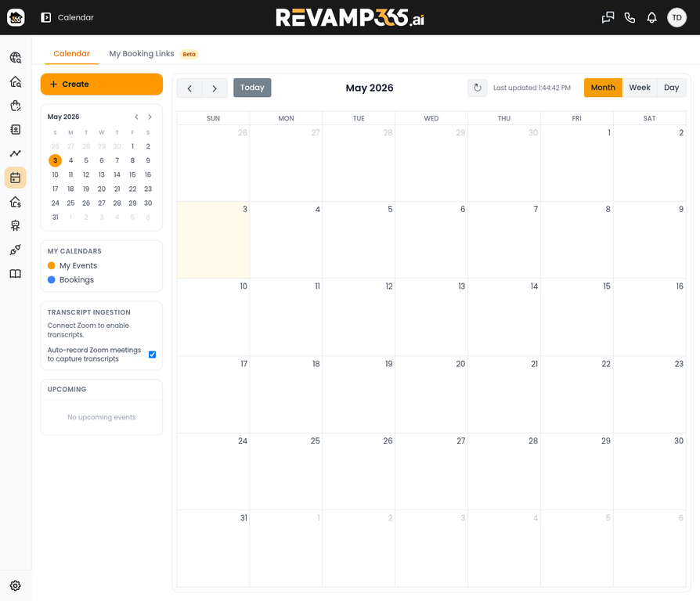Select day 31 in mini calendar
The image size is (700, 601).
click(x=56, y=218)
